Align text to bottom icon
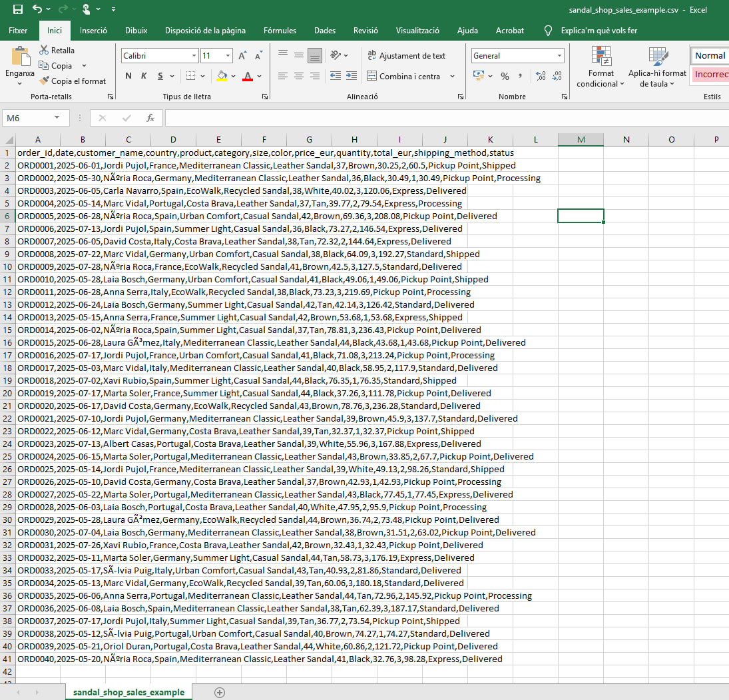This screenshot has height=700, width=729. click(315, 55)
